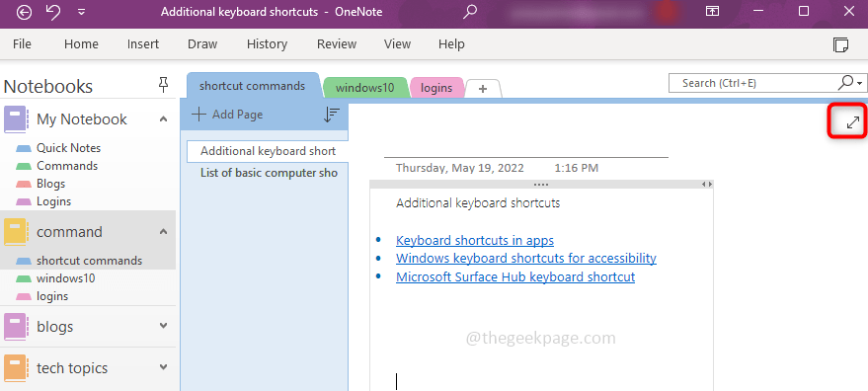The width and height of the screenshot is (868, 391).
Task: Select the Additional keyboard short page
Action: click(268, 151)
